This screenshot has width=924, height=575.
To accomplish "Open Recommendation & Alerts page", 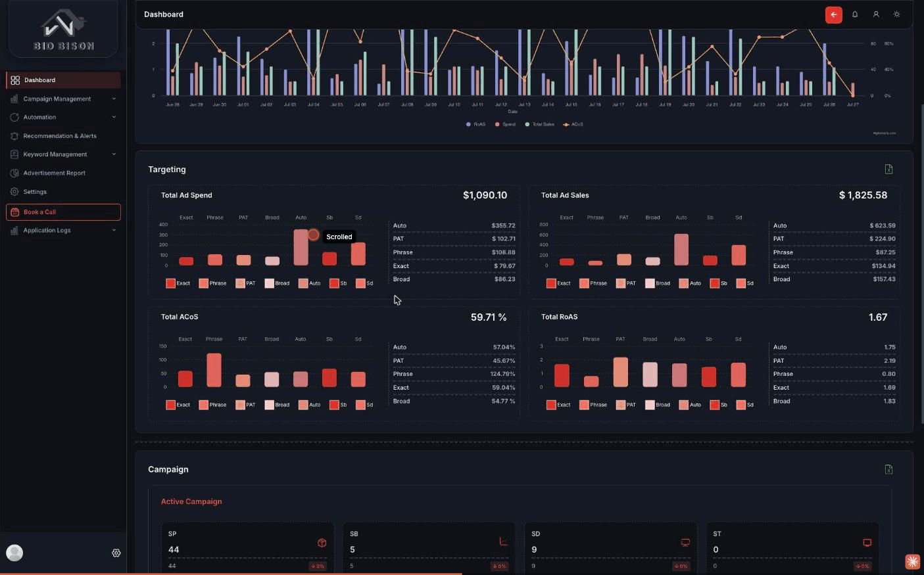I will (x=63, y=136).
